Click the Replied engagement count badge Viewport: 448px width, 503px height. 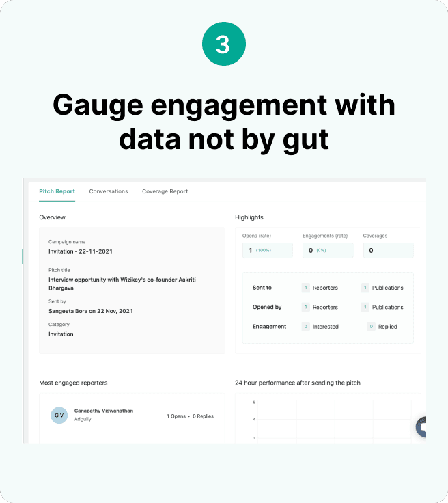tap(372, 327)
